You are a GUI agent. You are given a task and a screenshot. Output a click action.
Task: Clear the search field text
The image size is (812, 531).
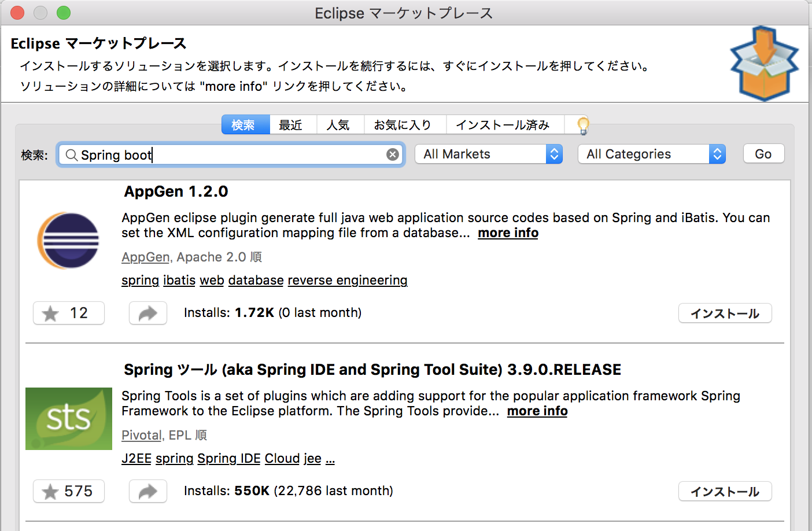[393, 154]
